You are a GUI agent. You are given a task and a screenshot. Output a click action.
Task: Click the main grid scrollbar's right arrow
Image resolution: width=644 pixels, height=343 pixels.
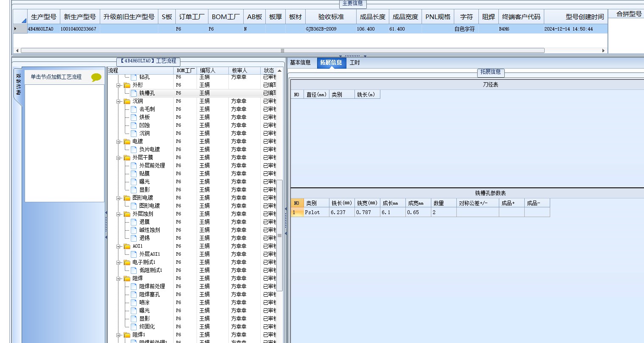603,50
